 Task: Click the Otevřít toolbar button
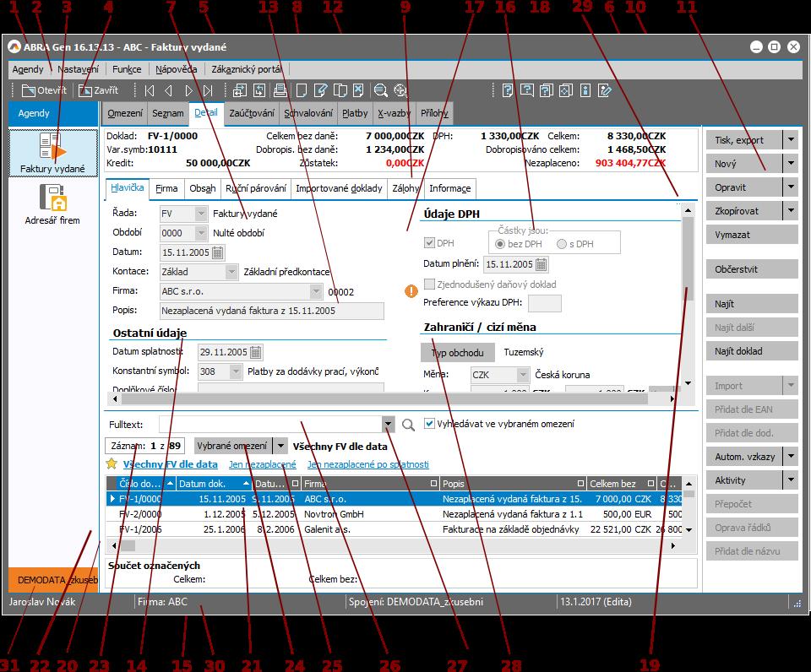(x=45, y=90)
